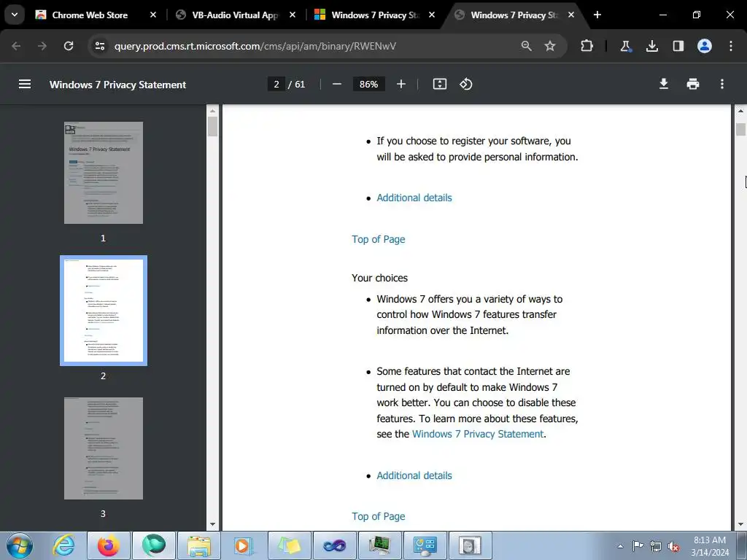The height and width of the screenshot is (560, 747).
Task: Open the Windows 7 Privacy Statement link
Action: click(477, 434)
